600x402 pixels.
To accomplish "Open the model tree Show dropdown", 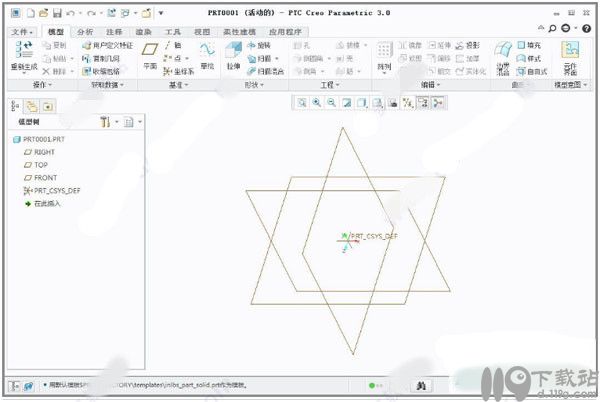I will pyautogui.click(x=133, y=122).
